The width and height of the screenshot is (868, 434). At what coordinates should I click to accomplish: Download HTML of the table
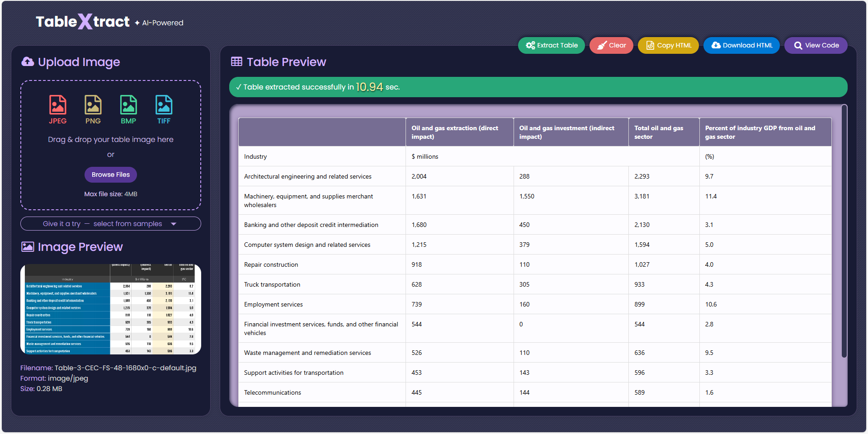click(x=741, y=45)
